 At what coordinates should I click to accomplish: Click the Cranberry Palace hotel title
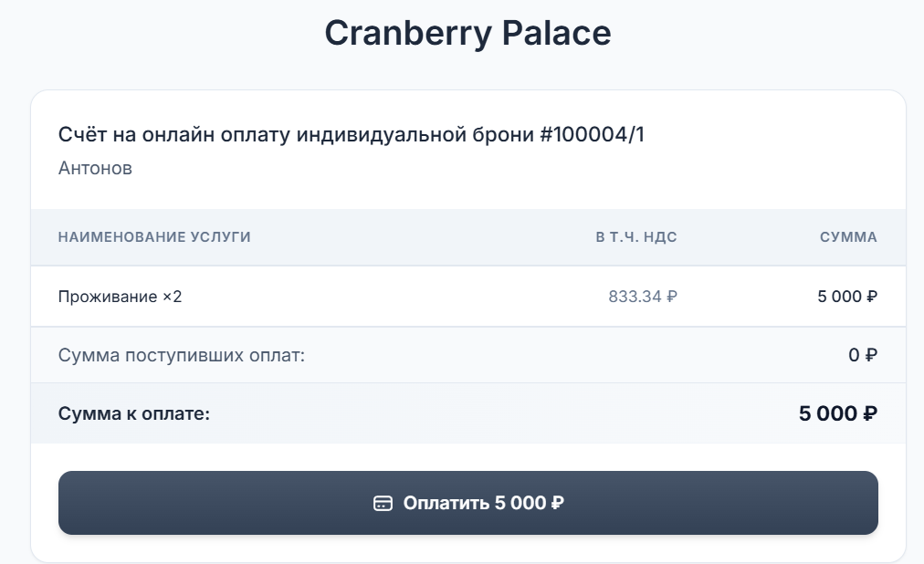click(x=467, y=33)
